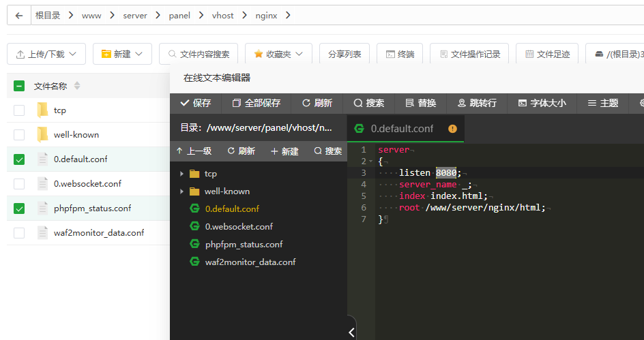Toggle the select-all checkbox in the header
644x340 pixels.
pyautogui.click(x=19, y=86)
